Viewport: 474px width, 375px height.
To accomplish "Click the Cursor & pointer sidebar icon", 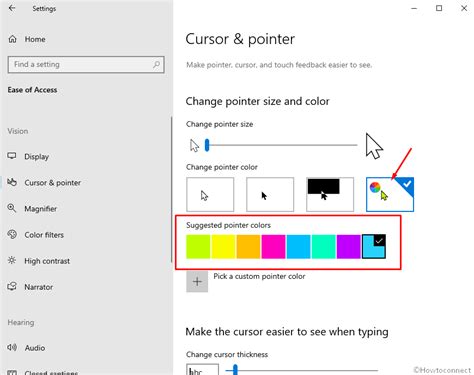I will point(12,182).
